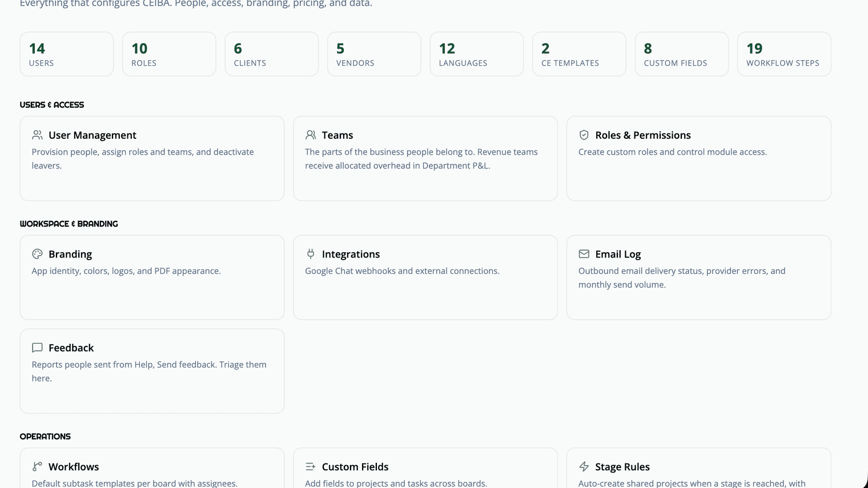Click 'Outbound email delivery status' description text
Viewport: 868px width, 488px height.
[682, 277]
